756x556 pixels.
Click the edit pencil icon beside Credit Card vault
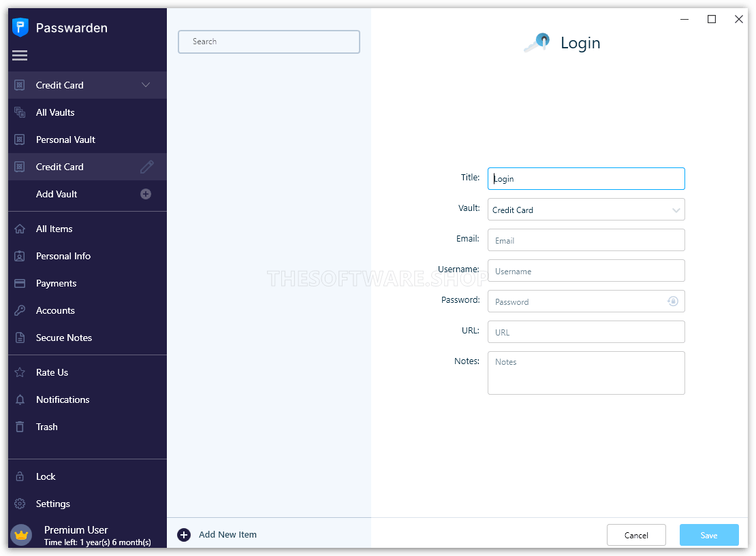coord(146,166)
